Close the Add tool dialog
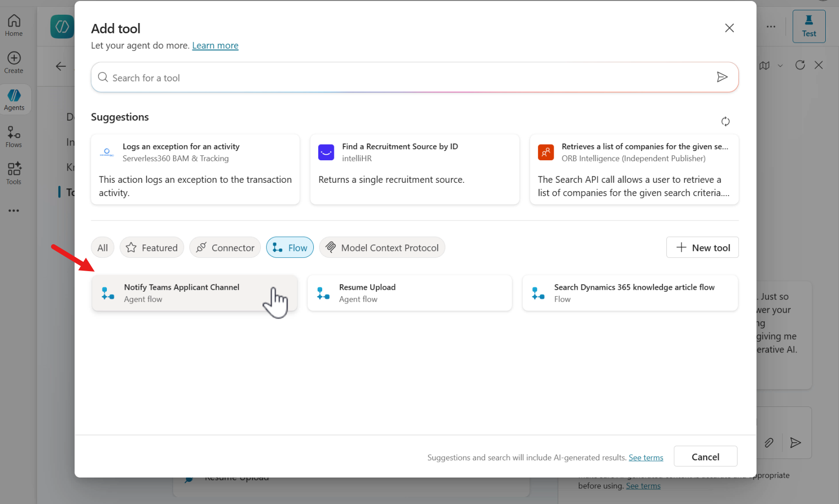The width and height of the screenshot is (839, 504). click(x=729, y=28)
